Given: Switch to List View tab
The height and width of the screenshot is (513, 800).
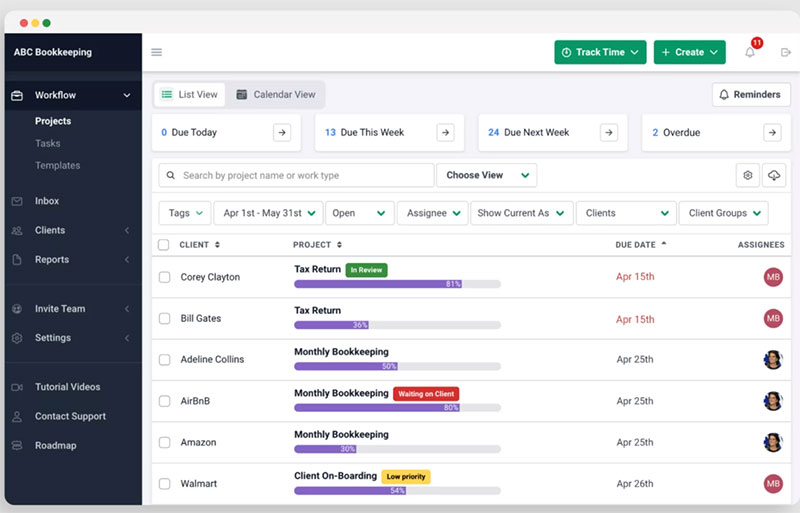Looking at the screenshot, I should point(189,94).
